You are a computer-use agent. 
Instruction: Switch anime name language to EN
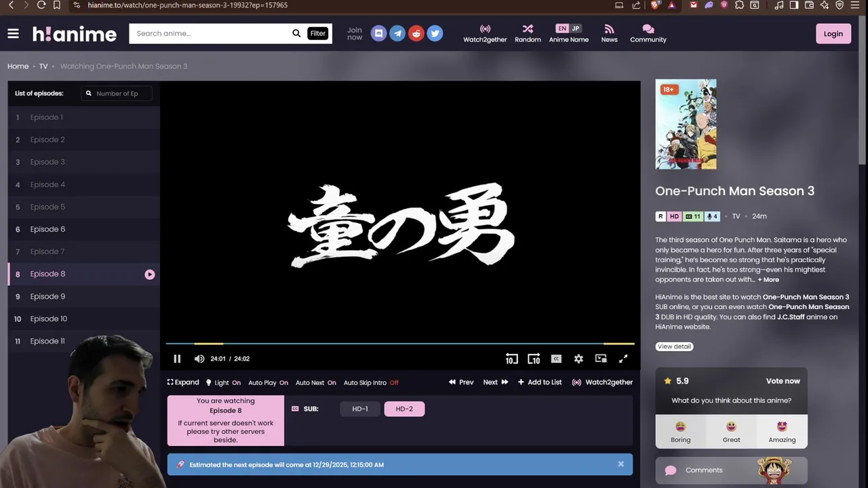(x=561, y=28)
